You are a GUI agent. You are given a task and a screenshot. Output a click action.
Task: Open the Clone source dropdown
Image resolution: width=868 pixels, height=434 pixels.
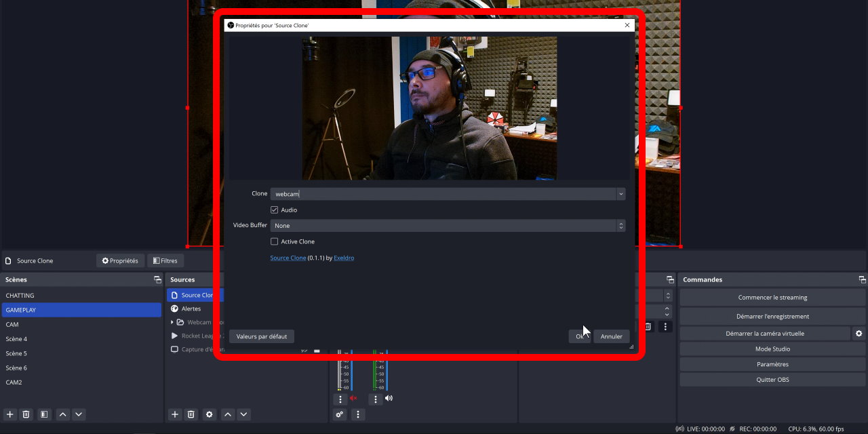620,194
